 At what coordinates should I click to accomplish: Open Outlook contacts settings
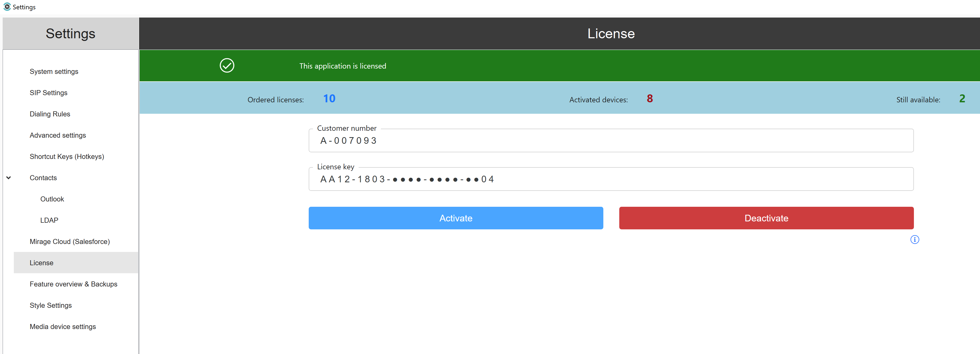coord(52,199)
